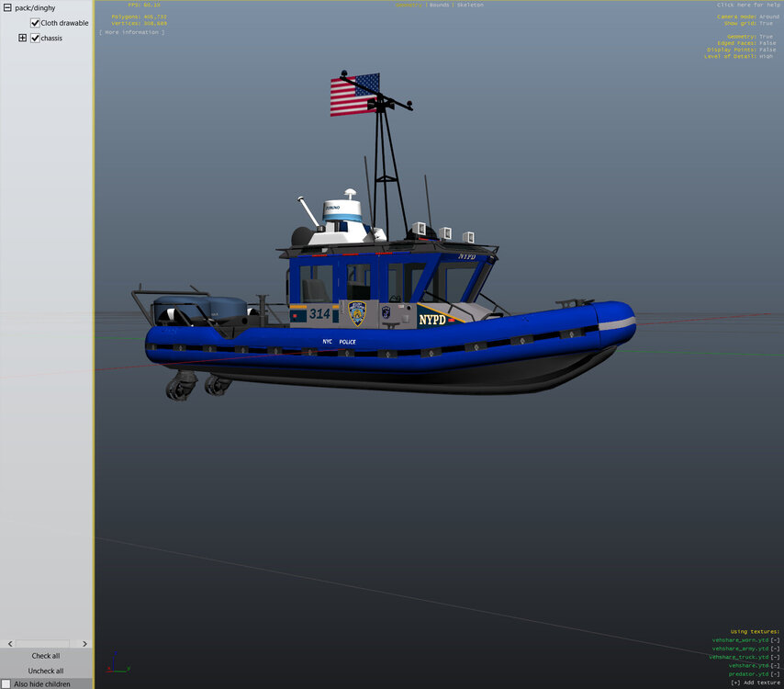Remove vehshare.ytd texture with [-]
The image size is (784, 689).
point(775,665)
